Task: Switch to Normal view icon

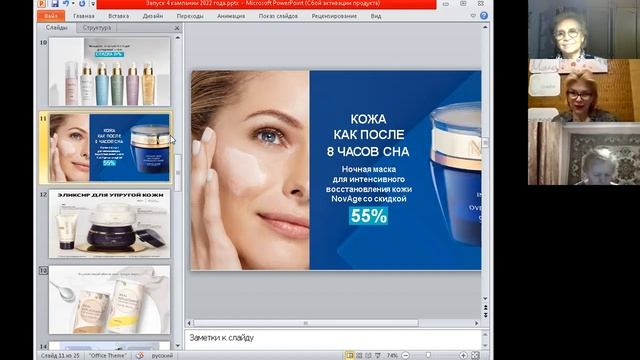Action: tap(350, 356)
